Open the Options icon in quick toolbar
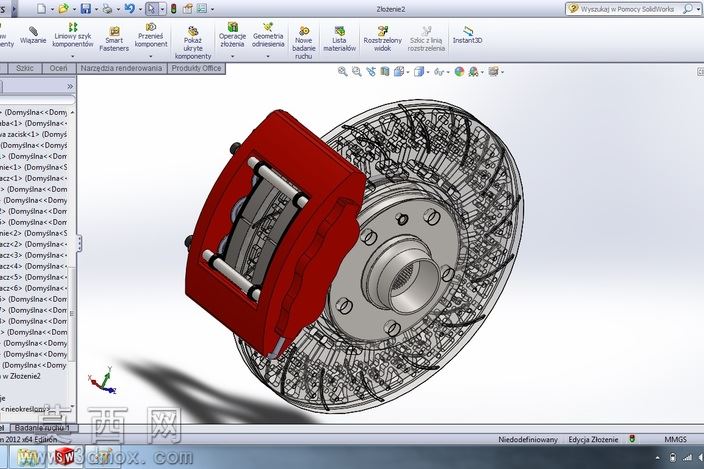Viewport: 704px width, 469px height. (x=202, y=9)
